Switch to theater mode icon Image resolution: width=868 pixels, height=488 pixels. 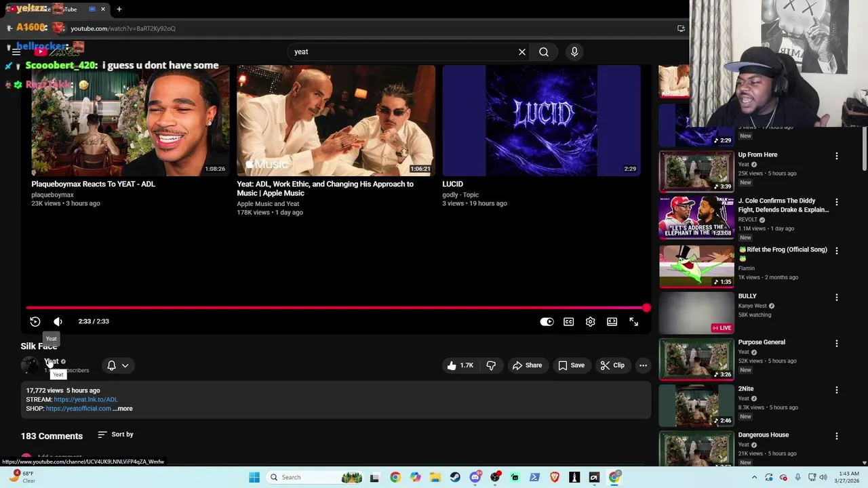click(x=612, y=322)
